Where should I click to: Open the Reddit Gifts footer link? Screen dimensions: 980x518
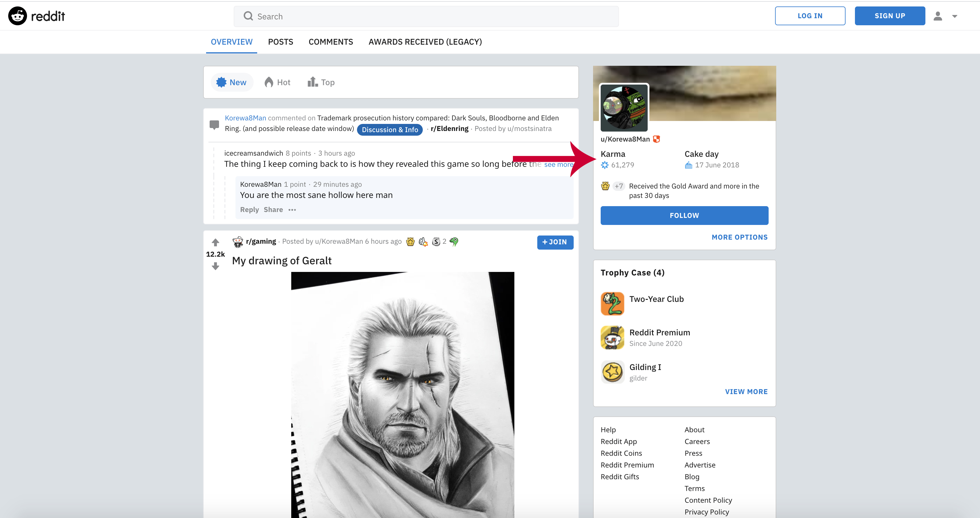tap(620, 477)
